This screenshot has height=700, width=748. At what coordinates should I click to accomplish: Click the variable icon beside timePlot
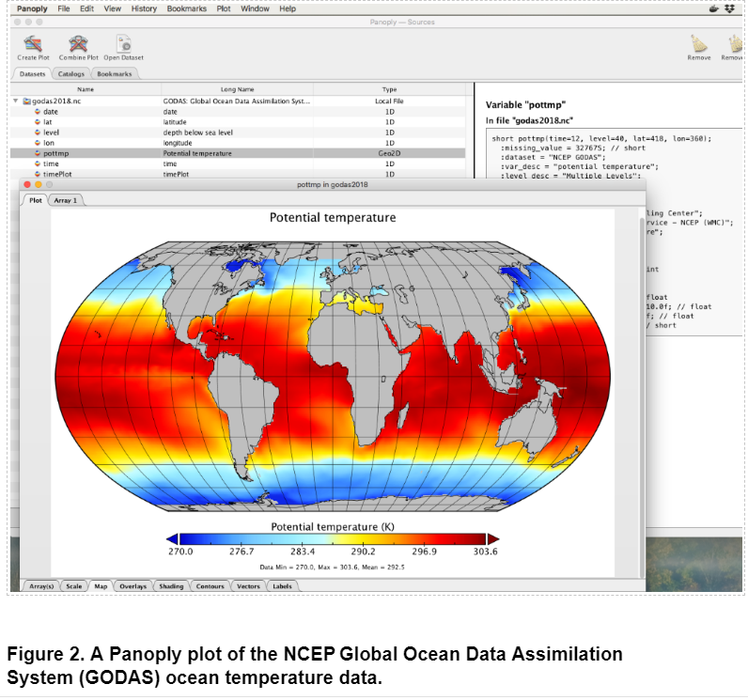click(38, 174)
